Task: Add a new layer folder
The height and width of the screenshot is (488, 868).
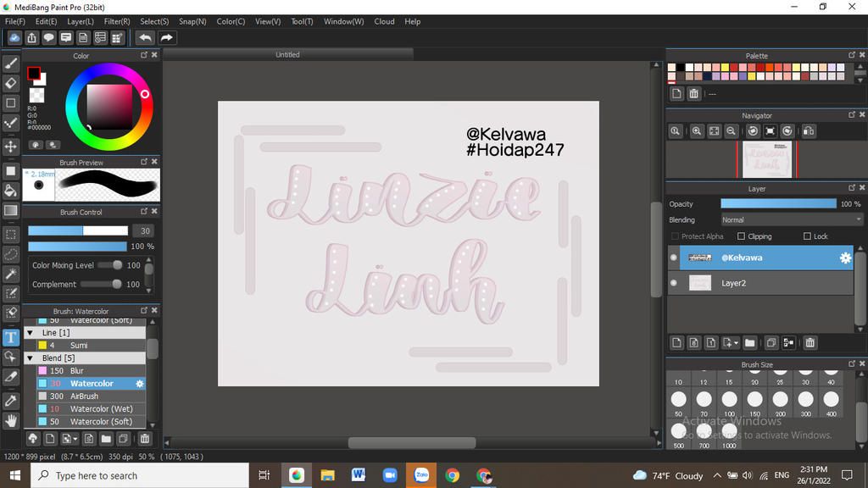Action: (x=749, y=343)
